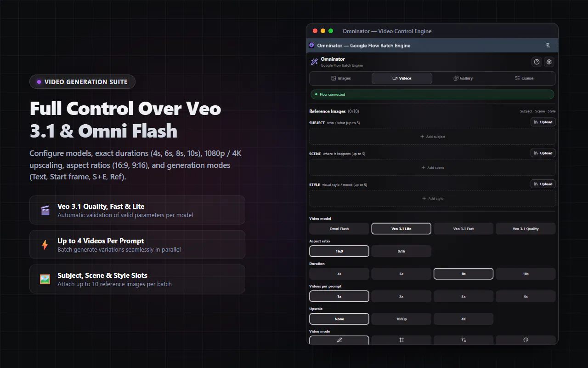The height and width of the screenshot is (368, 588).
Task: Click the "Up to 4 Videos Per Prompt" card title
Action: click(x=101, y=241)
